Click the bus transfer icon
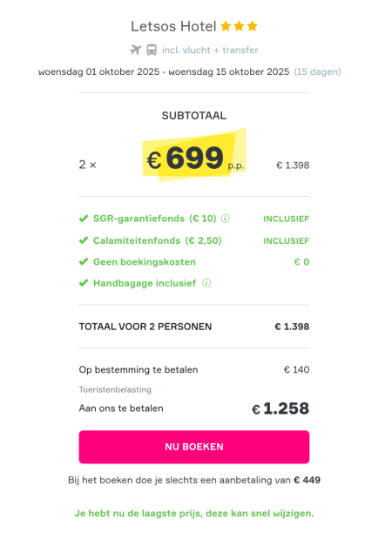The image size is (392, 540). coord(152,50)
